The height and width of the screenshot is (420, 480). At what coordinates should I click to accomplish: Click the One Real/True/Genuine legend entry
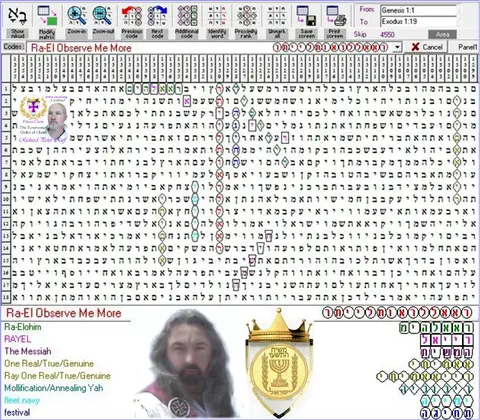pyautogui.click(x=49, y=364)
